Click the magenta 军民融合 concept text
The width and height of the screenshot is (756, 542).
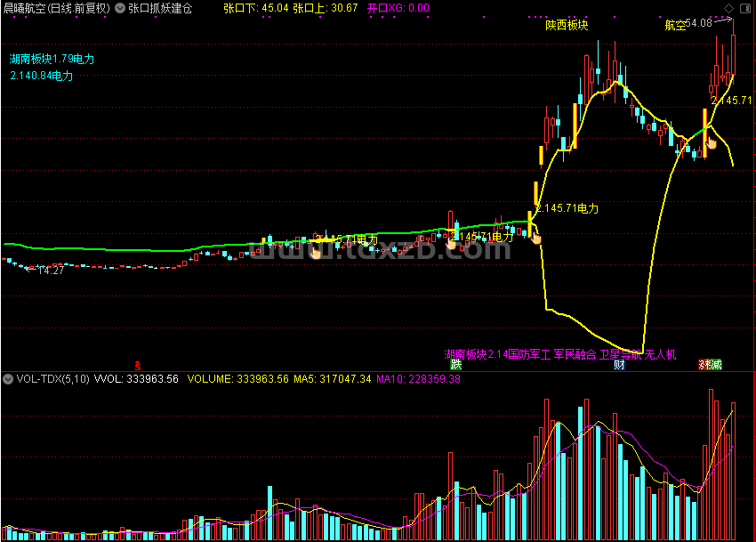tap(575, 354)
